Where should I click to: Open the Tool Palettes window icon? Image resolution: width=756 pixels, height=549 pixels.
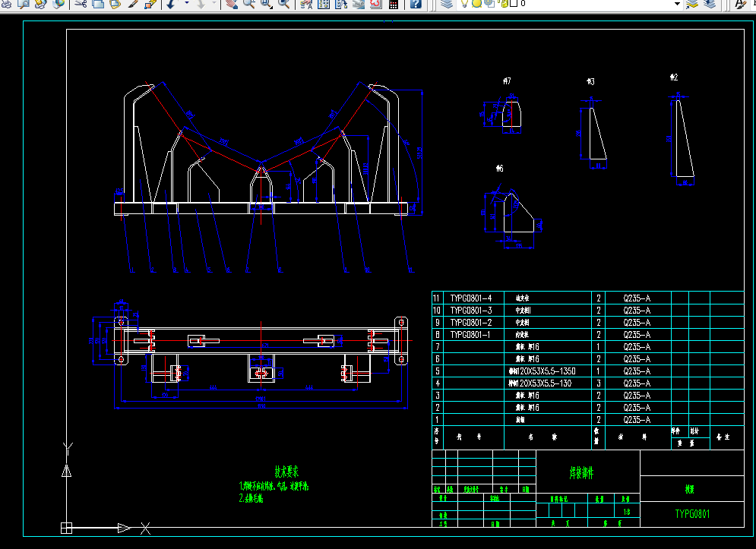[x=341, y=4]
